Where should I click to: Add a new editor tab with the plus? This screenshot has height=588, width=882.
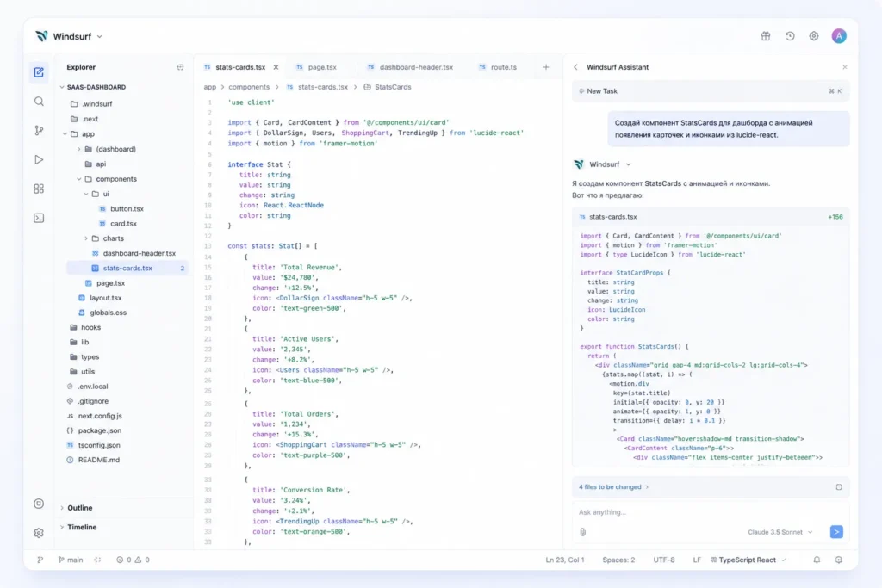[545, 67]
